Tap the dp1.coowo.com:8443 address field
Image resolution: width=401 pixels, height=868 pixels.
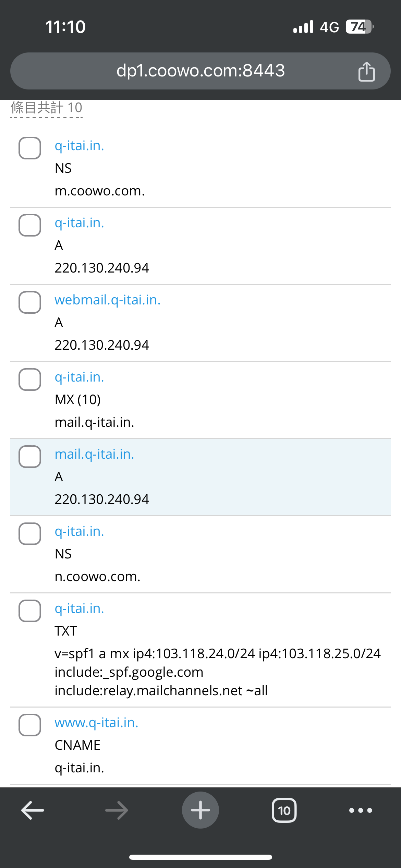point(200,71)
